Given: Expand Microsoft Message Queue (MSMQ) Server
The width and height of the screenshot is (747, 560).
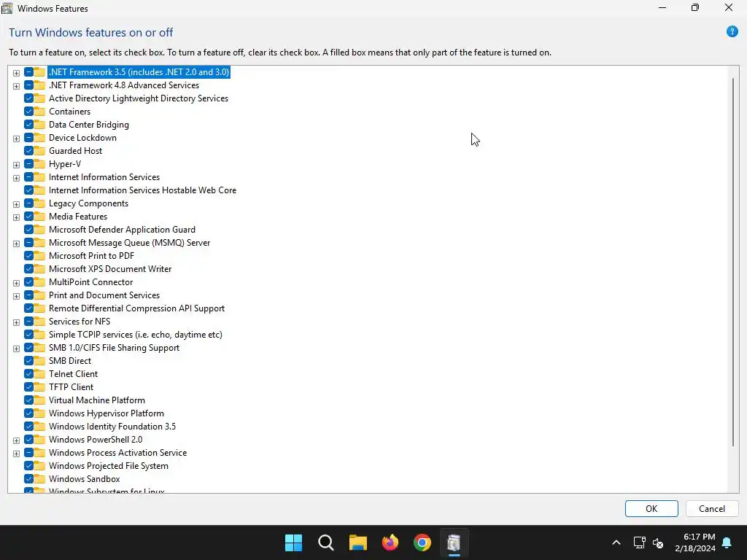Looking at the screenshot, I should pos(16,244).
